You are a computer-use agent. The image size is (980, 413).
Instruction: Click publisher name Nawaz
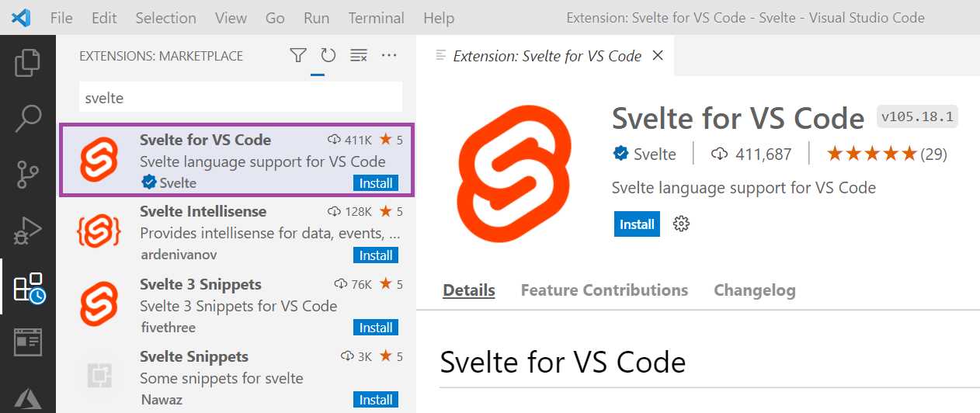162,399
